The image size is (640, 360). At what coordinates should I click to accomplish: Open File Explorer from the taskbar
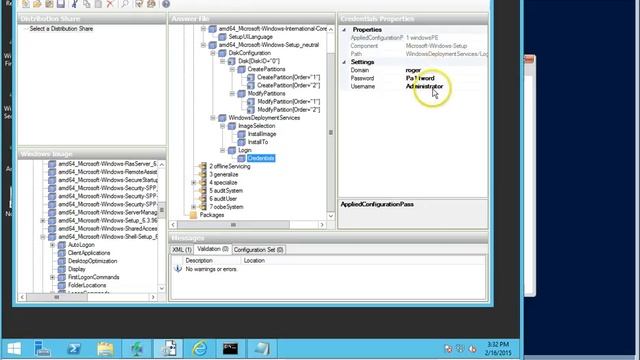coord(105,349)
